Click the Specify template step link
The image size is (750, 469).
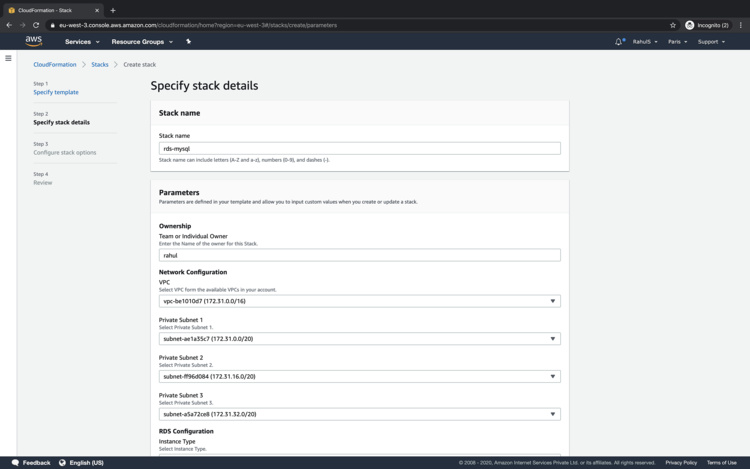[x=56, y=92]
